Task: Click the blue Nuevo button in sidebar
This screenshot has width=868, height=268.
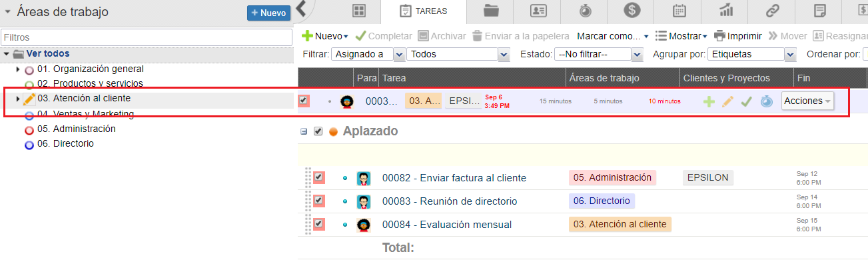Action: point(268,13)
